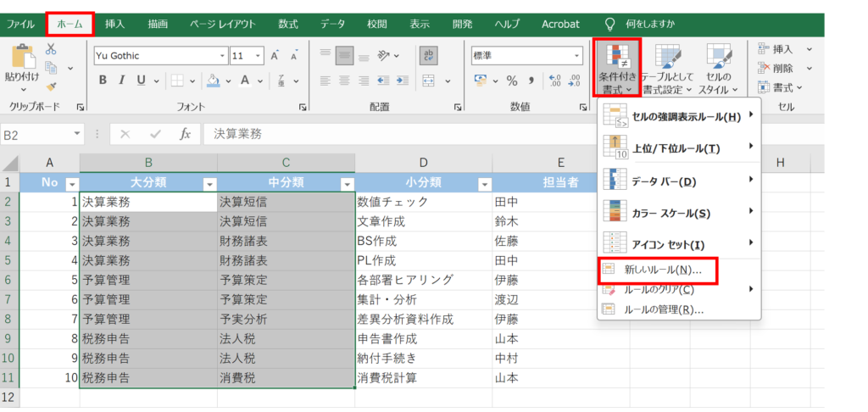Click the percent style icon

click(512, 81)
